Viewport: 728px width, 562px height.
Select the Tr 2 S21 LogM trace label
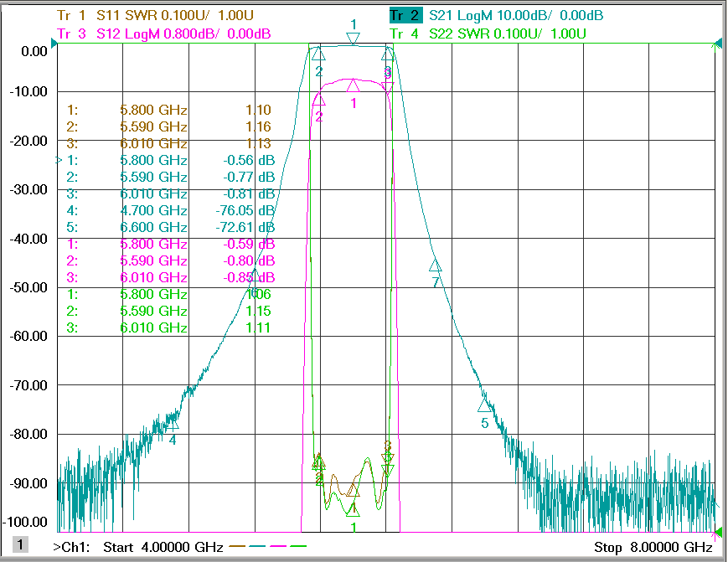click(x=496, y=15)
